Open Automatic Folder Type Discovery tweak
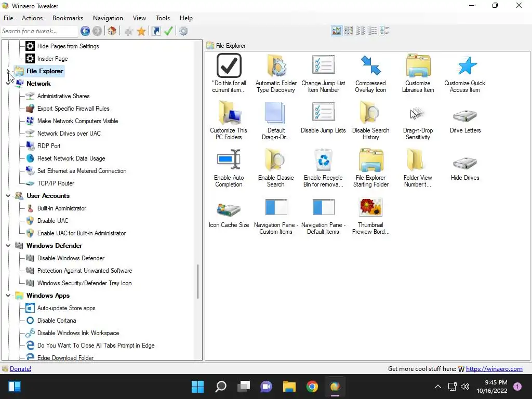The image size is (532, 399). pos(276,73)
